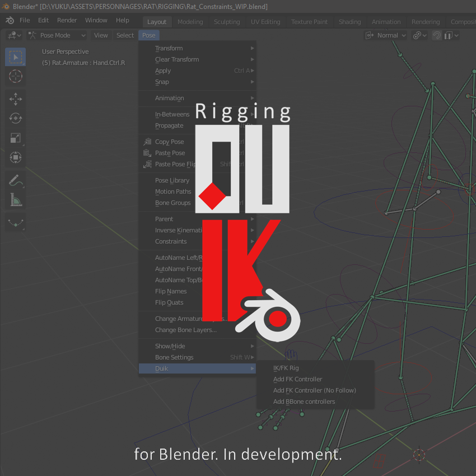Image resolution: width=476 pixels, height=476 pixels.
Task: Switch to the Layout workspace tab
Action: (157, 22)
